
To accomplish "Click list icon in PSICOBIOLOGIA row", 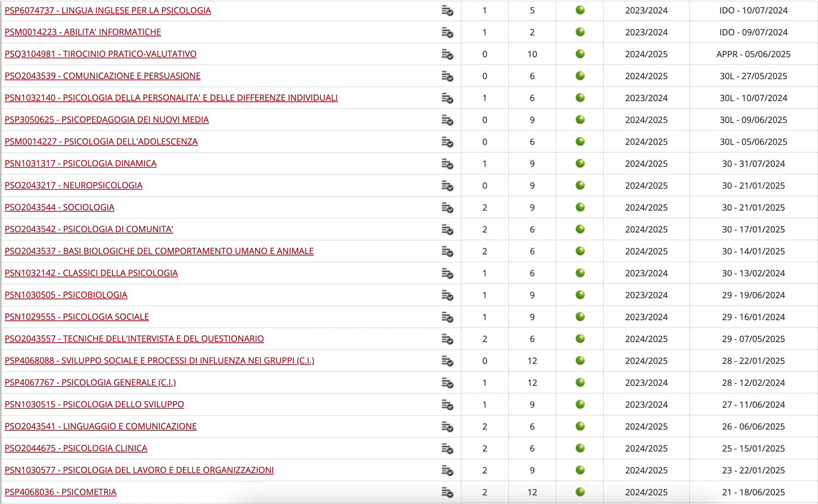I will (447, 295).
